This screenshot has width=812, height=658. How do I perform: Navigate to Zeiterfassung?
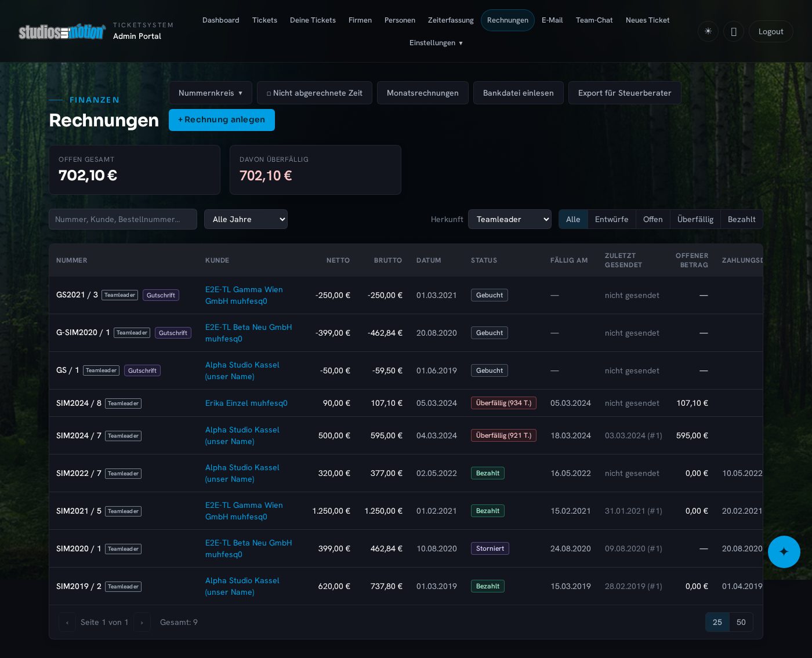(451, 20)
